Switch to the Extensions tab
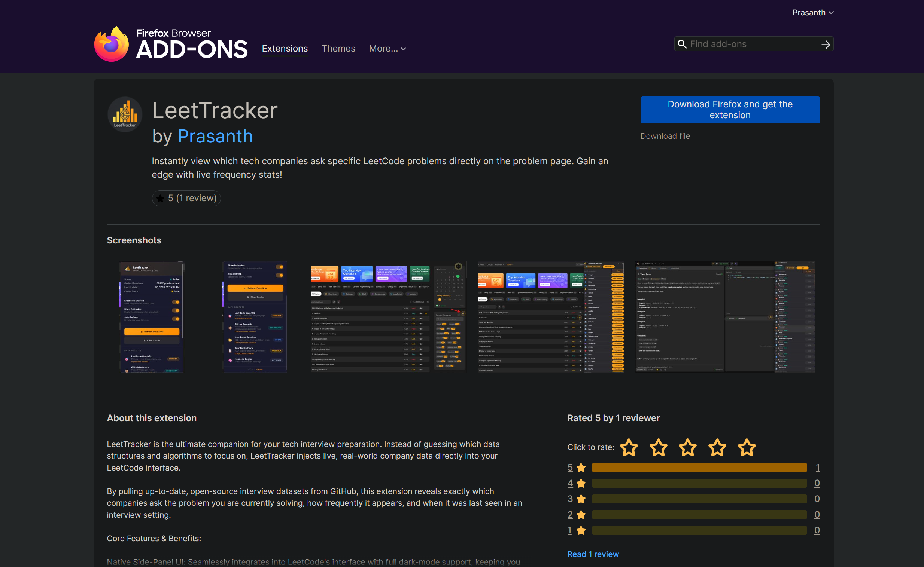This screenshot has height=567, width=924. click(x=285, y=48)
